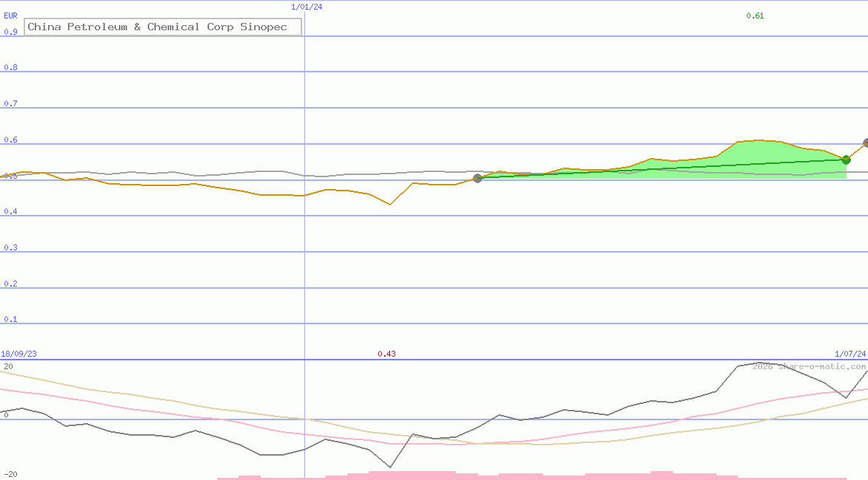Click the 0.6 price axis label

point(10,140)
